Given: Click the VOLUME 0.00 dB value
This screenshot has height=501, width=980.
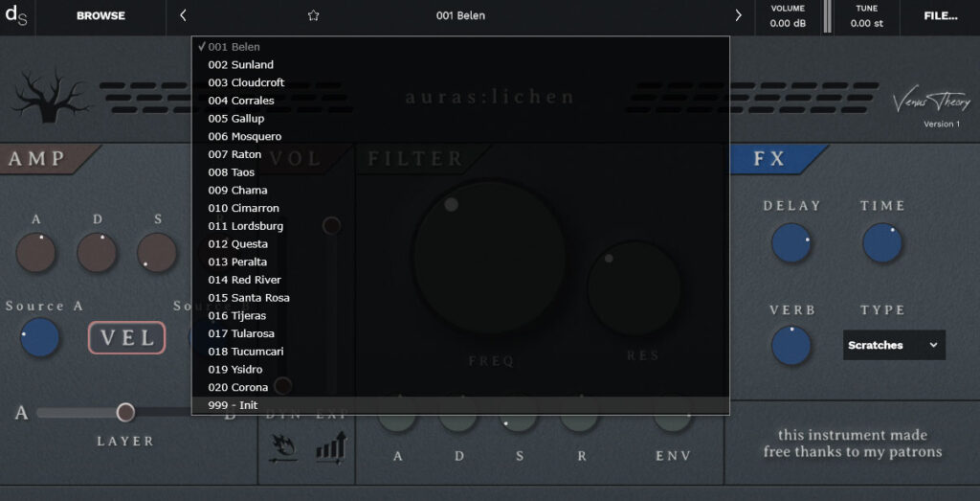Looking at the screenshot, I should pos(789,24).
